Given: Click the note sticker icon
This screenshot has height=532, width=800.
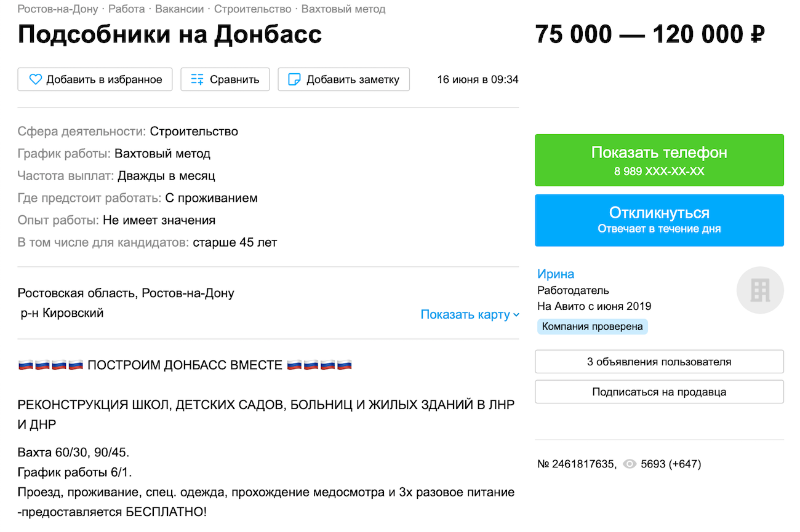Looking at the screenshot, I should 295,79.
